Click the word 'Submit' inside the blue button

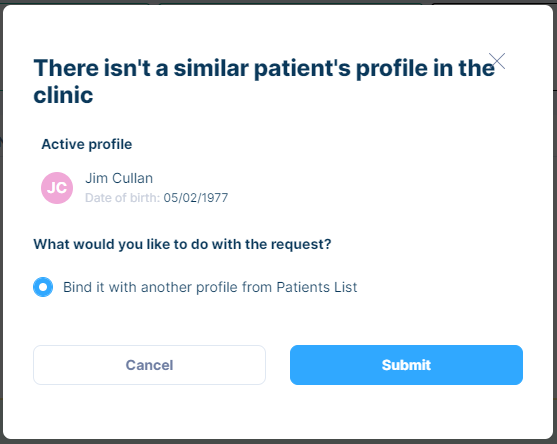click(x=406, y=365)
